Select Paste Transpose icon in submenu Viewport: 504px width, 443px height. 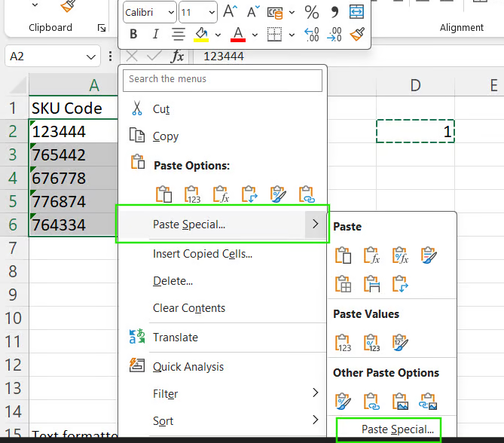tap(400, 284)
